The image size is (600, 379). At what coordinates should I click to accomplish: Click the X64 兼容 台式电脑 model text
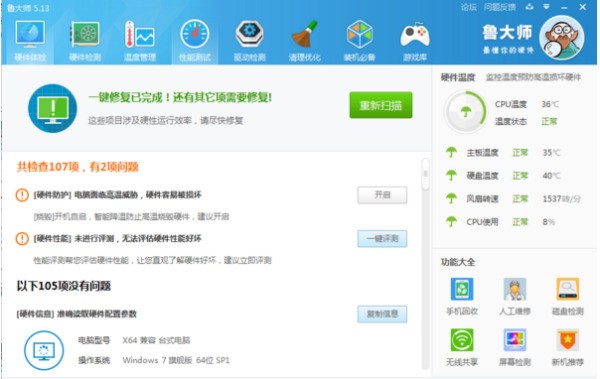click(156, 340)
